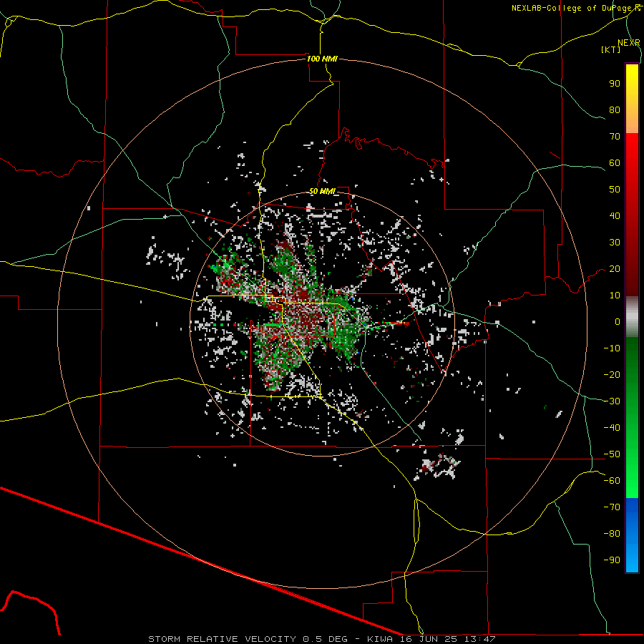The height and width of the screenshot is (644, 644).
Task: Click the -70 value on the velocity scale
Action: [x=612, y=507]
